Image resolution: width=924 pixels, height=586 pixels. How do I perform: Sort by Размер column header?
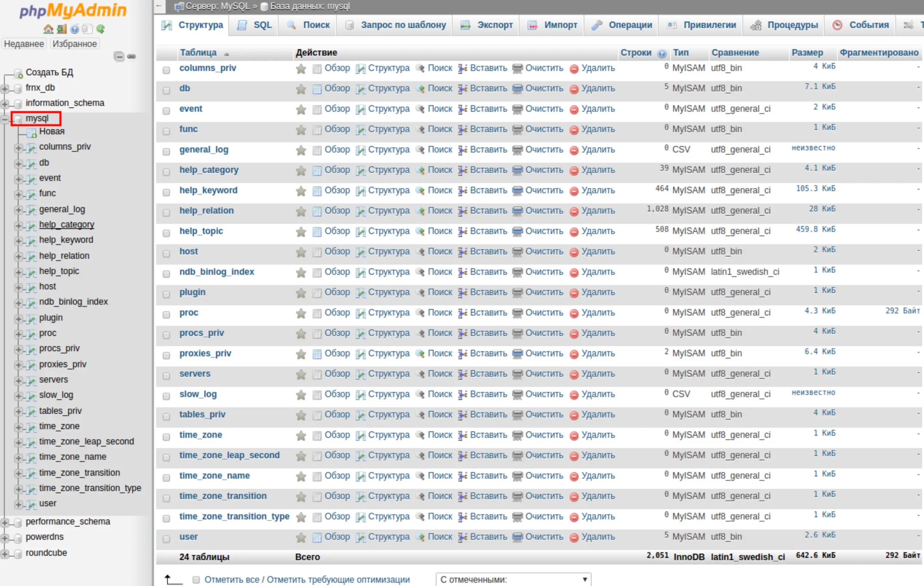pyautogui.click(x=807, y=52)
